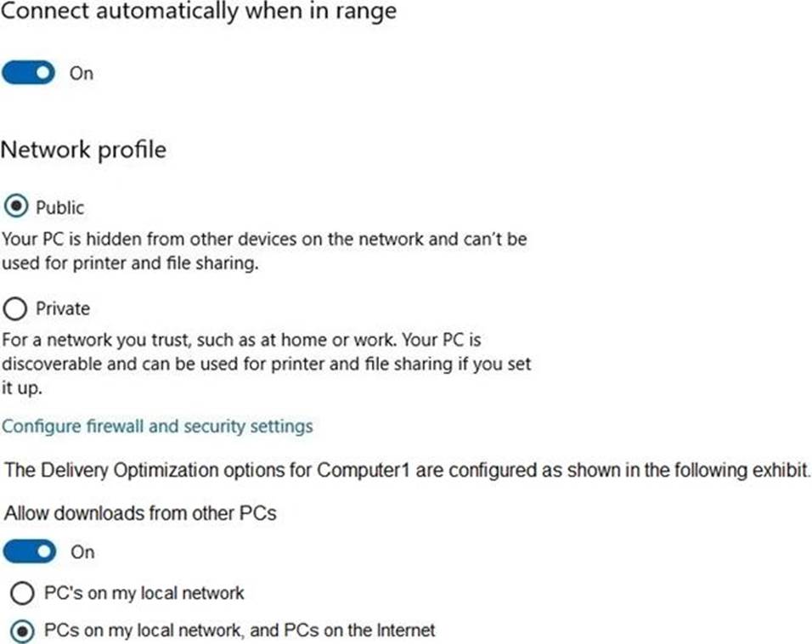Viewport: 812px width, 644px height.
Task: Click the Private profile description about trusted networks
Action: [266, 364]
